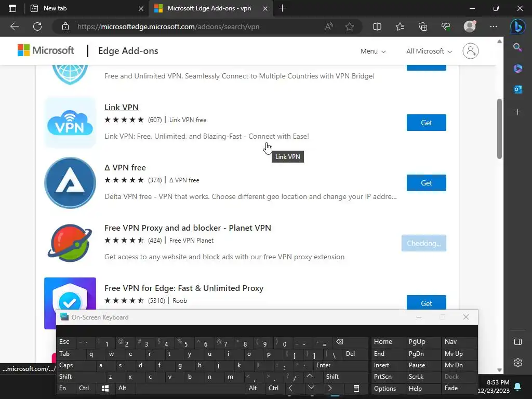Open the sidebar Search icon
The height and width of the screenshot is (399, 532).
(517, 47)
